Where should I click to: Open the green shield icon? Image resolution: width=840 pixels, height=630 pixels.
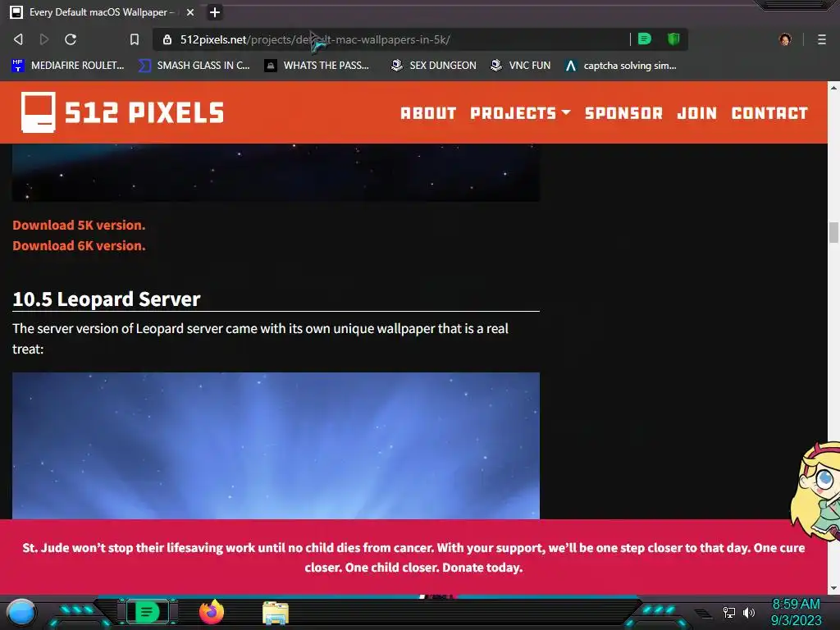[x=673, y=39]
